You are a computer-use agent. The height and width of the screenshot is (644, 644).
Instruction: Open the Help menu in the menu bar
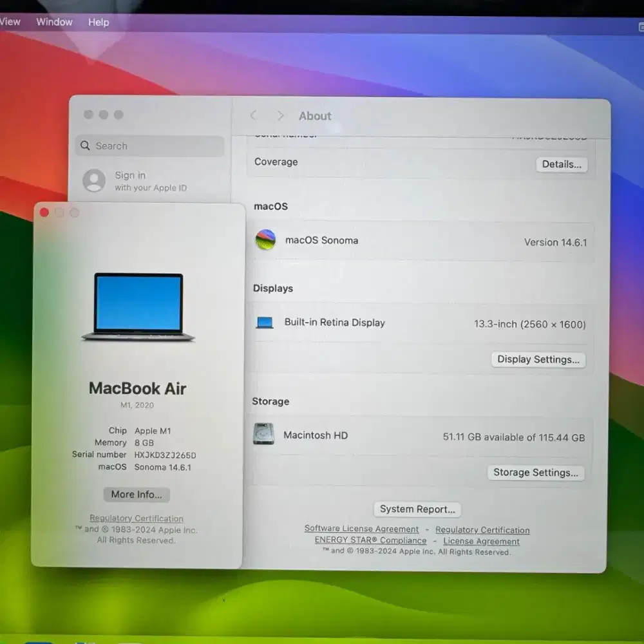99,22
